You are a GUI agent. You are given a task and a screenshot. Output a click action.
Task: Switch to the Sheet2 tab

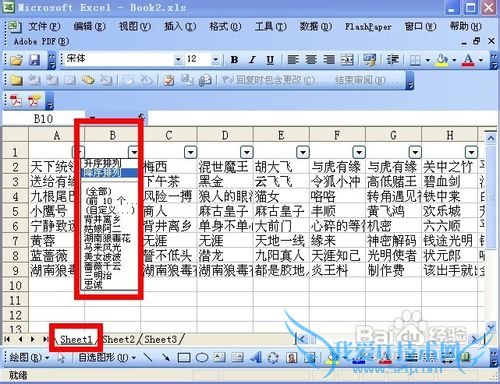point(119,339)
